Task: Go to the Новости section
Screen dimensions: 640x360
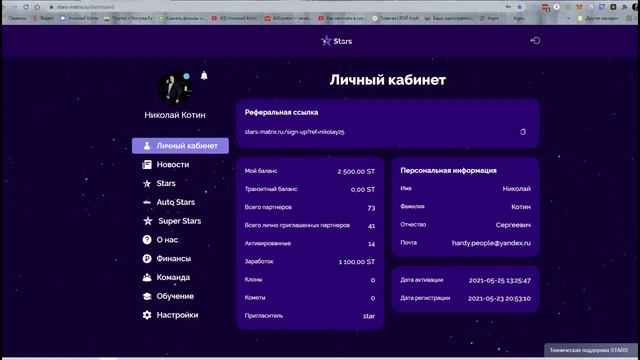Action: (173, 164)
